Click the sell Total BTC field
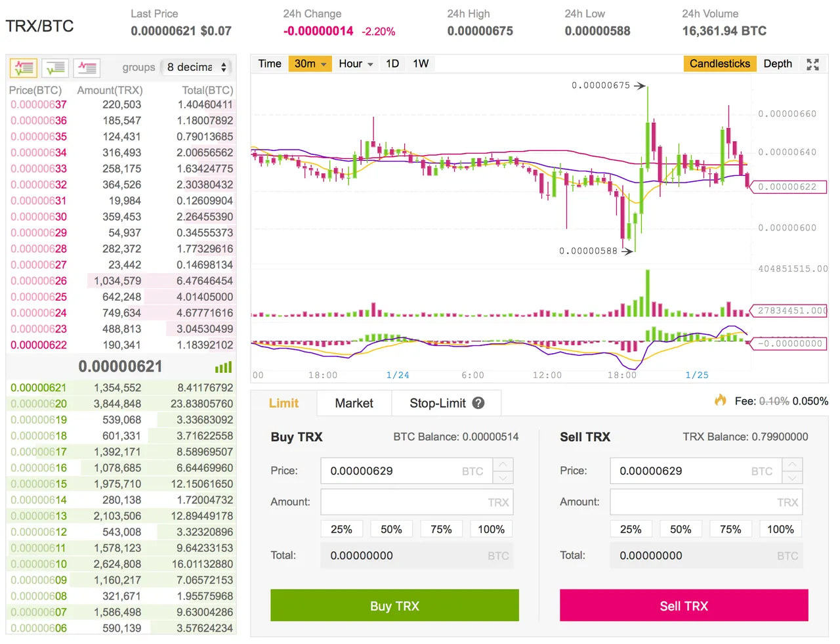 coord(706,555)
